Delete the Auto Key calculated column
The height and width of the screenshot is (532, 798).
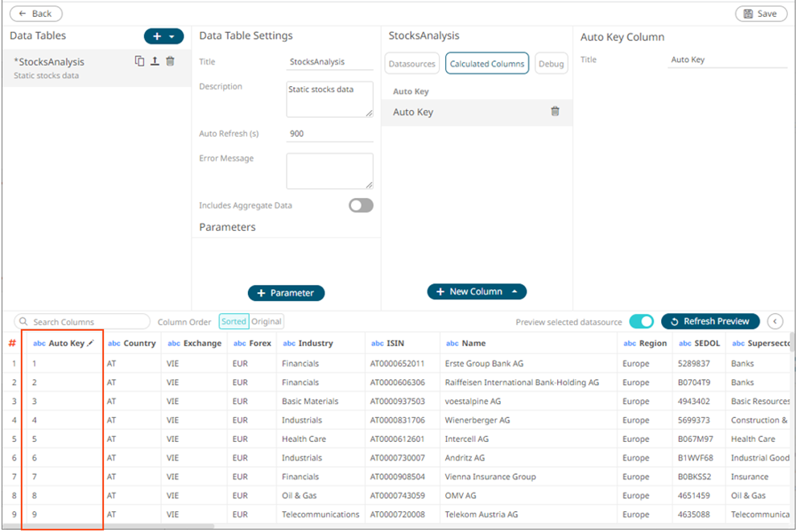pyautogui.click(x=555, y=112)
